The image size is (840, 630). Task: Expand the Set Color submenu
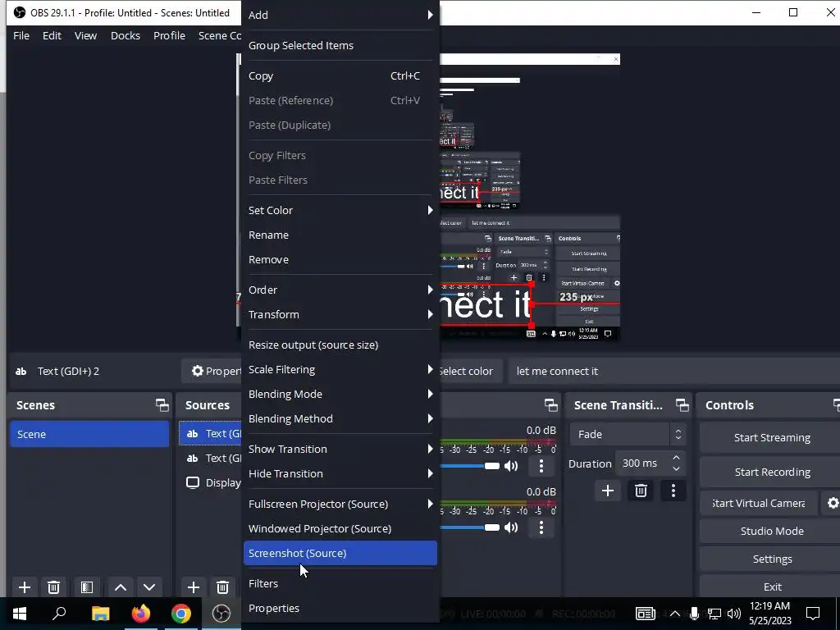340,211
